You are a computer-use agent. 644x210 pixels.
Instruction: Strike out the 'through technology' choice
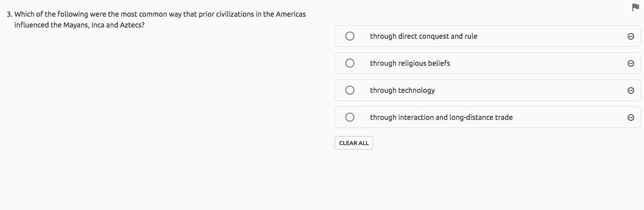631,91
